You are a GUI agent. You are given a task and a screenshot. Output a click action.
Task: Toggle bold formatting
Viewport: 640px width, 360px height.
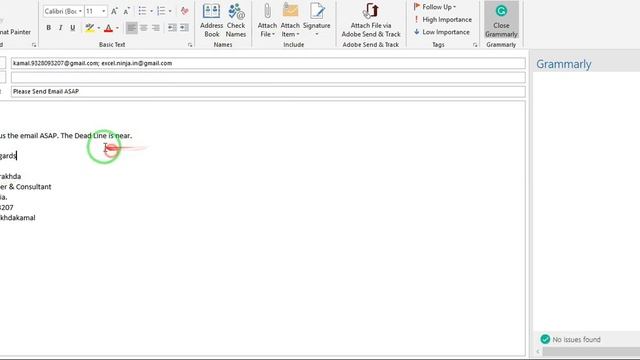coord(49,28)
